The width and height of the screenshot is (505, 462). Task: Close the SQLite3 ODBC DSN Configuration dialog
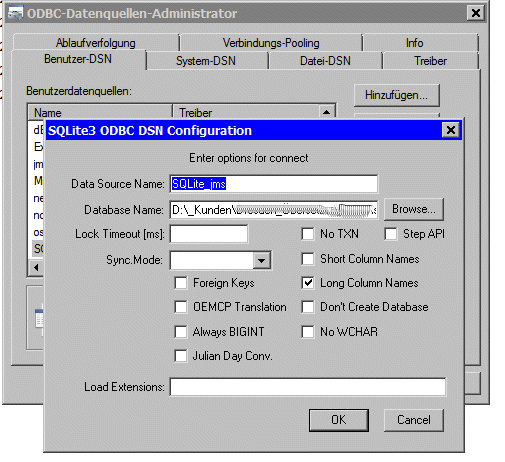(451, 130)
